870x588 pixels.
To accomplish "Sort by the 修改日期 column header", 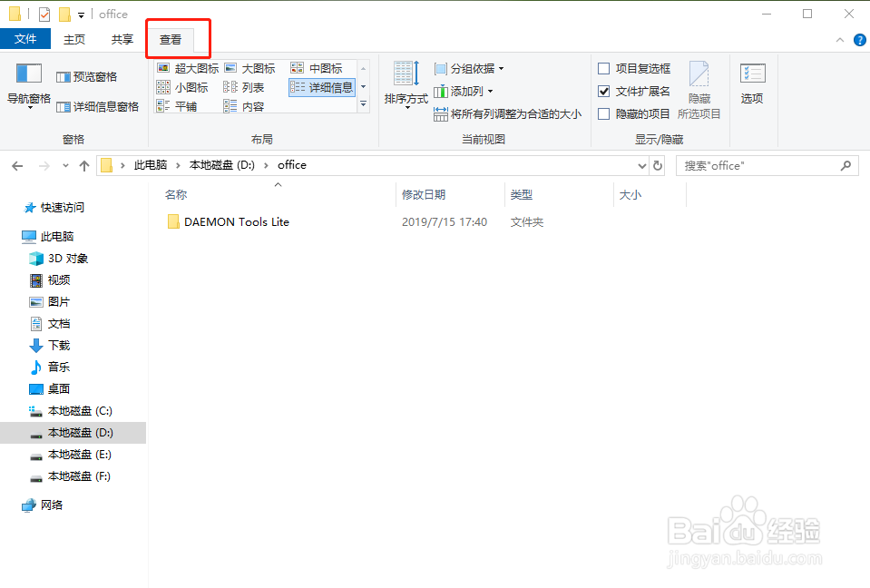I will tap(424, 195).
